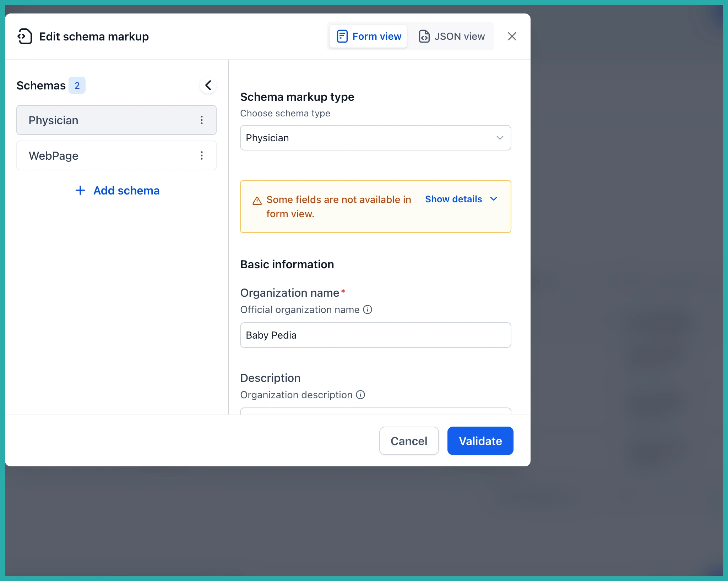This screenshot has width=728, height=581.
Task: Click the Organization name input field
Action: coord(376,335)
